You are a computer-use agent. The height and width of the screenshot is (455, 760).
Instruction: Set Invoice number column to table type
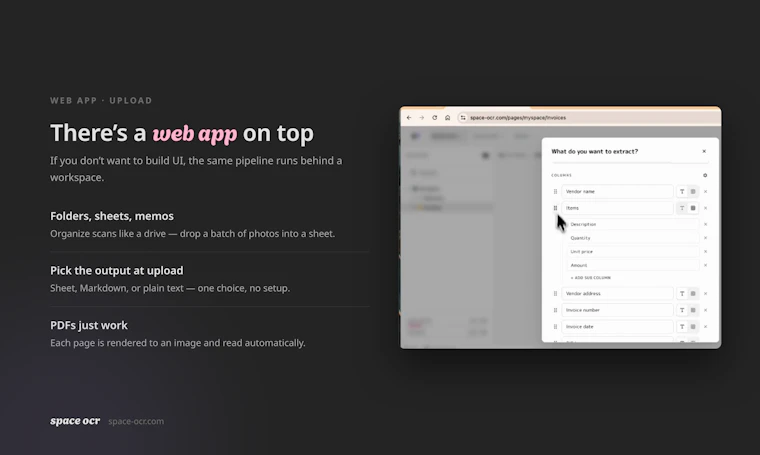click(x=693, y=310)
